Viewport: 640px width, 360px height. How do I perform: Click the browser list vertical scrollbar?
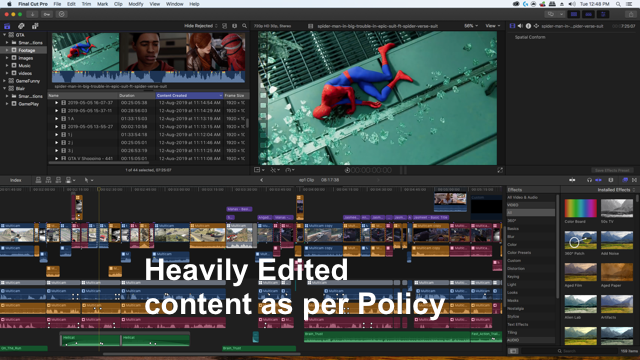click(247, 123)
